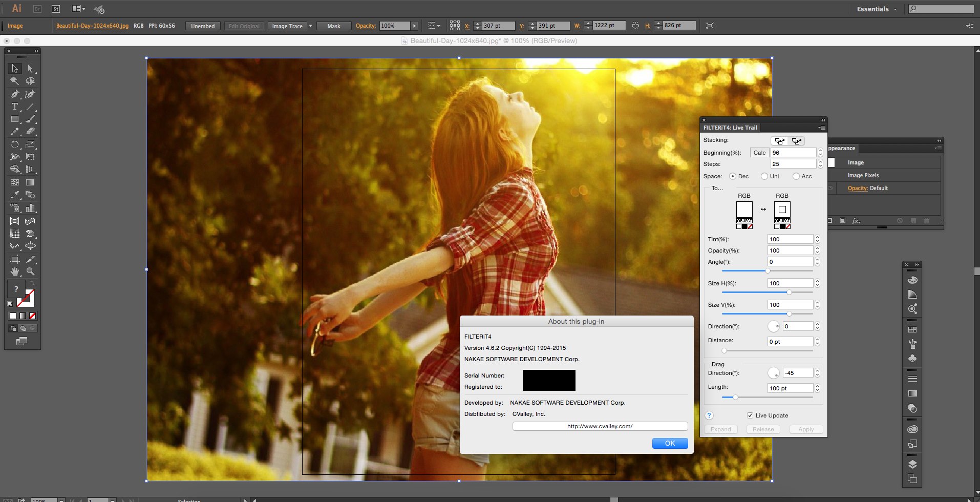Expand the Opacity slider arrow in control bar
980x502 pixels.
(x=414, y=26)
